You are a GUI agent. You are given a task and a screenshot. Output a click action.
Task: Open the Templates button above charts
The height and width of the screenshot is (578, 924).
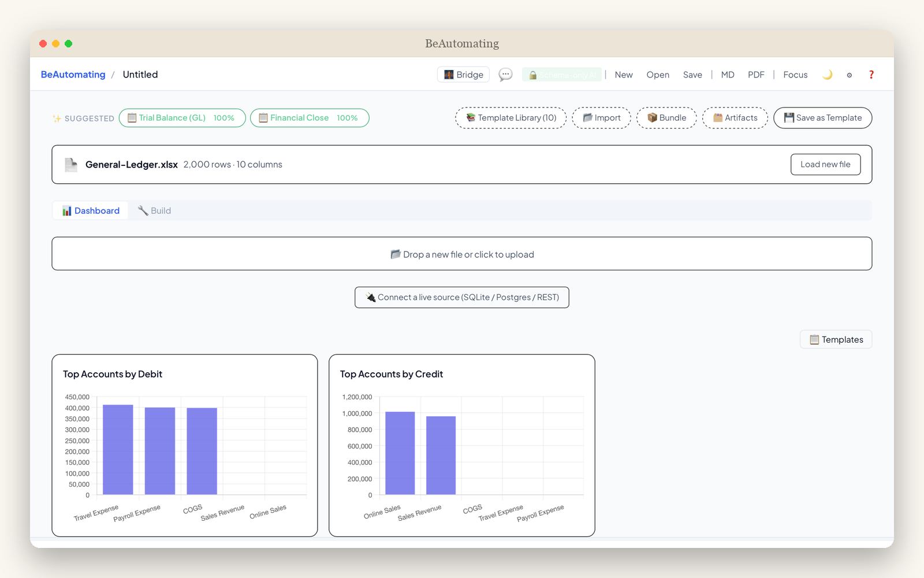[x=836, y=340]
